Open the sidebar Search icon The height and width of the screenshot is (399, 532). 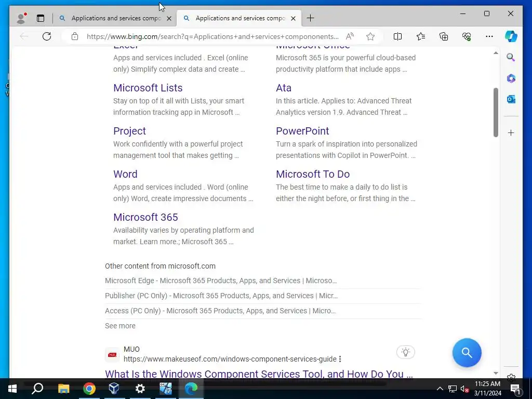coord(511,57)
